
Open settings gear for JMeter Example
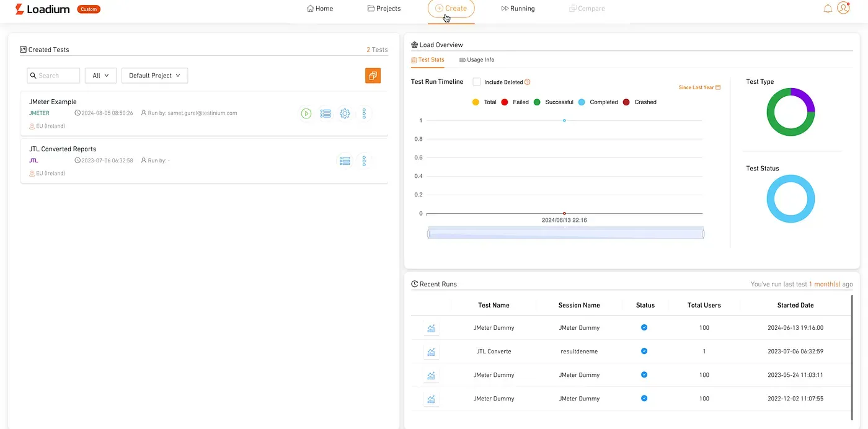(345, 113)
